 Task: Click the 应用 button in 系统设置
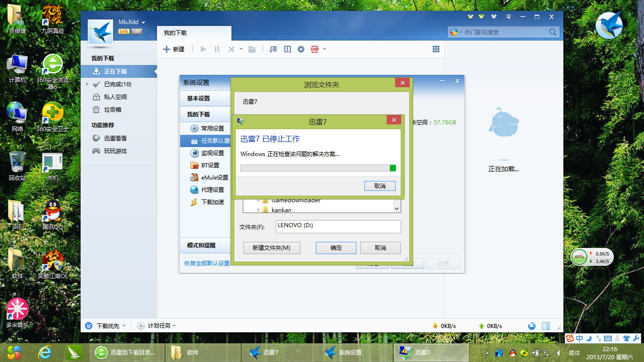coord(443,263)
